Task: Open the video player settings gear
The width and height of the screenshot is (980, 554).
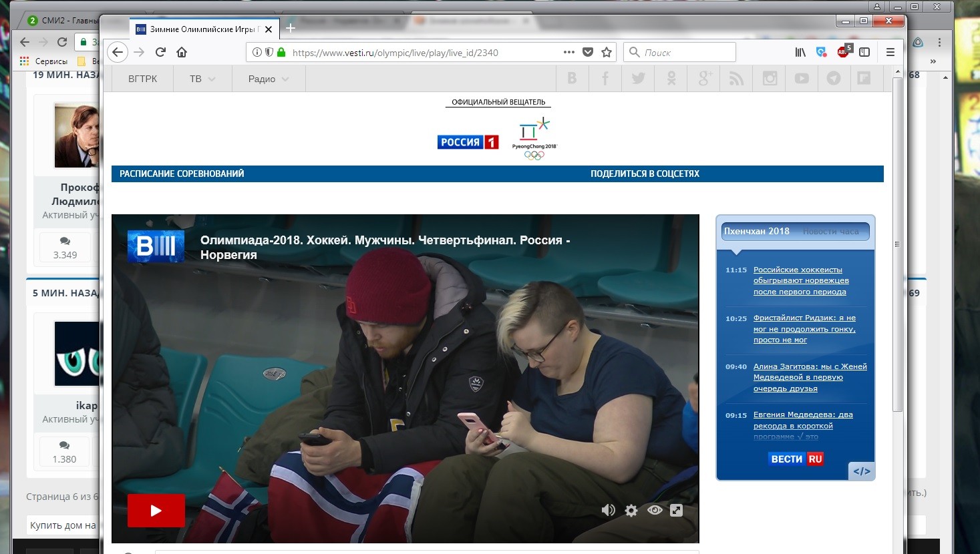Action: pyautogui.click(x=631, y=511)
